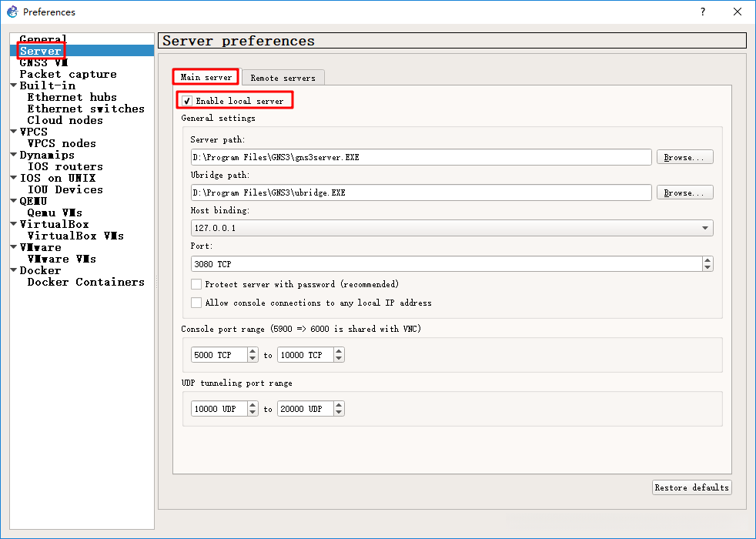This screenshot has width=756, height=539.
Task: Select the Docker category row
Action: coord(40,270)
